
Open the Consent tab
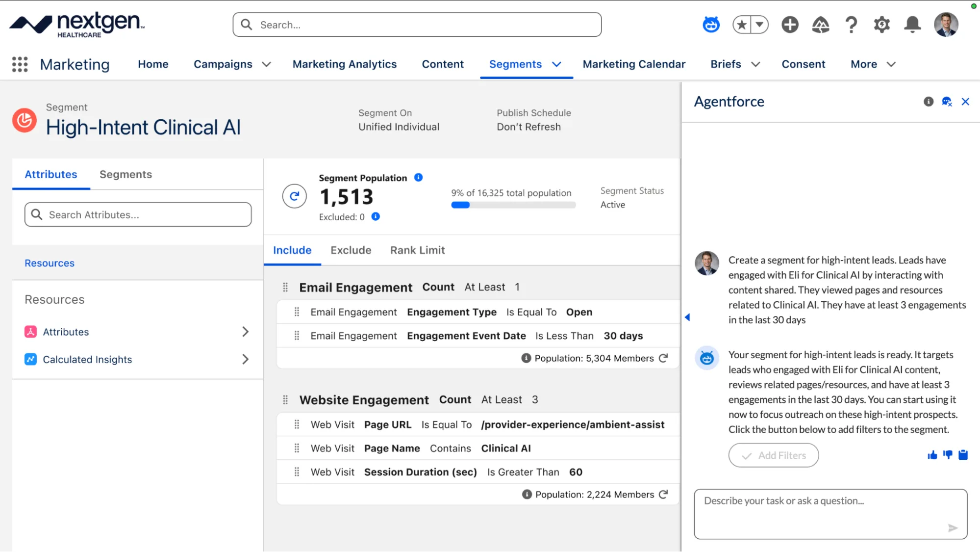click(804, 64)
